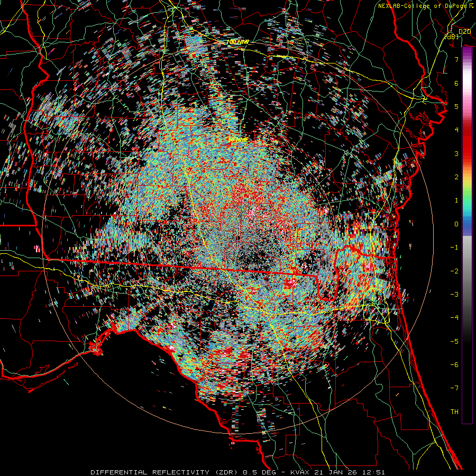Click the -5 value on color scale
476x476 pixels.
point(454,342)
